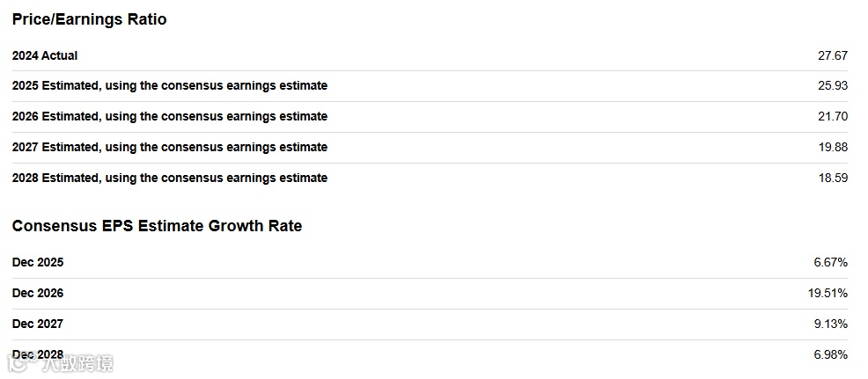
Task: Click the 27.67 ratio value
Action: pyautogui.click(x=832, y=55)
